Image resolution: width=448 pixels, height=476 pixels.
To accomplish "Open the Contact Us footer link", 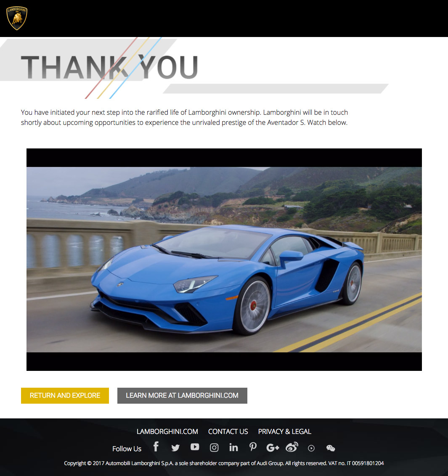I will (228, 431).
